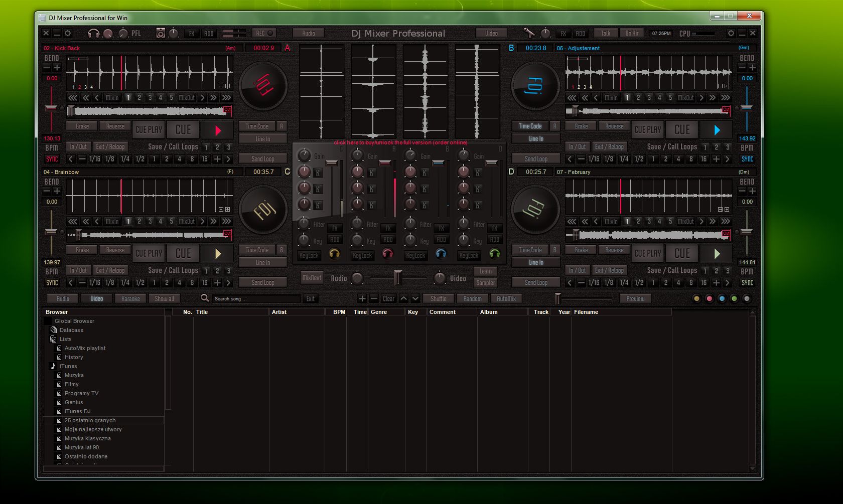Viewport: 843px width, 504px height.
Task: Play deck B using the blue play arrow
Action: click(x=717, y=130)
